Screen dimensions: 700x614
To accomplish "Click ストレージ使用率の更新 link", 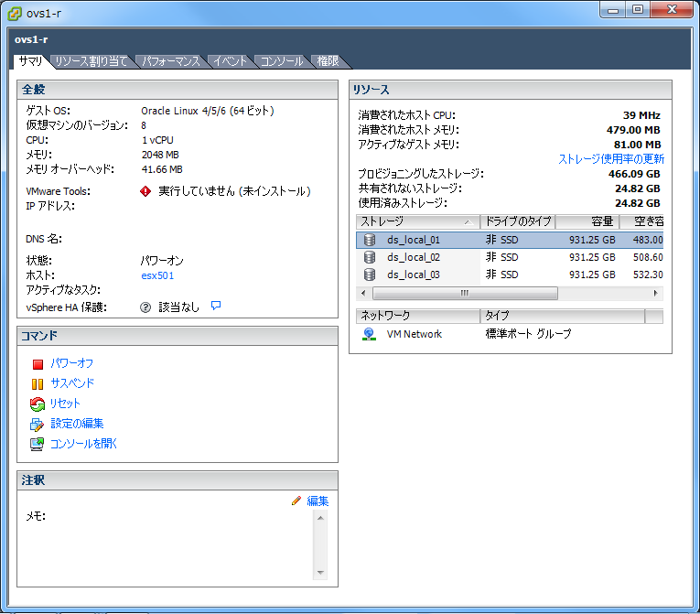I will pos(611,159).
